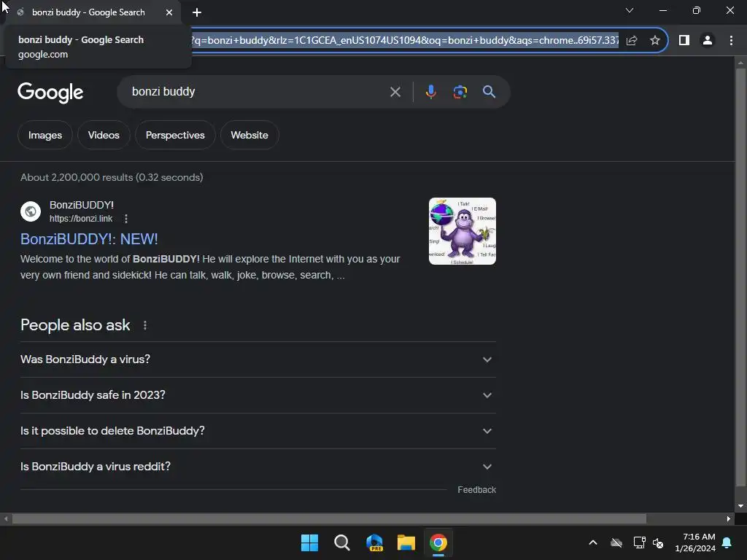The width and height of the screenshot is (747, 560).
Task: Open the tab search chevron
Action: (630, 10)
